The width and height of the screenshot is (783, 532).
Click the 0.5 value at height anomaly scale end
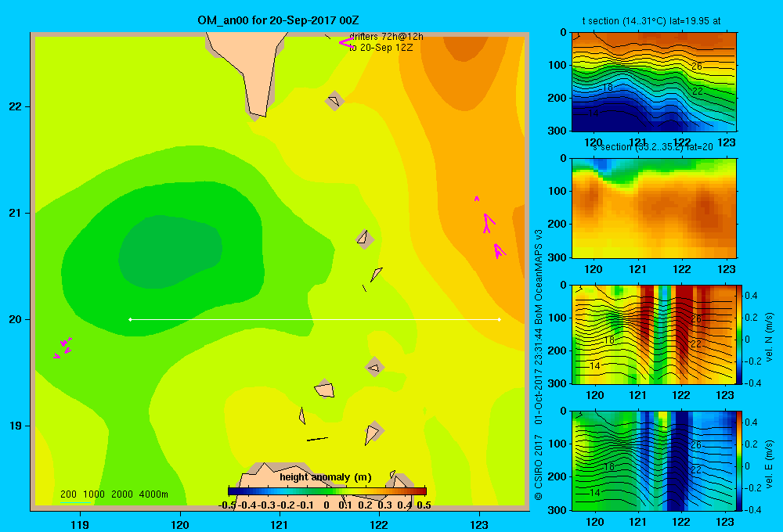click(x=424, y=505)
